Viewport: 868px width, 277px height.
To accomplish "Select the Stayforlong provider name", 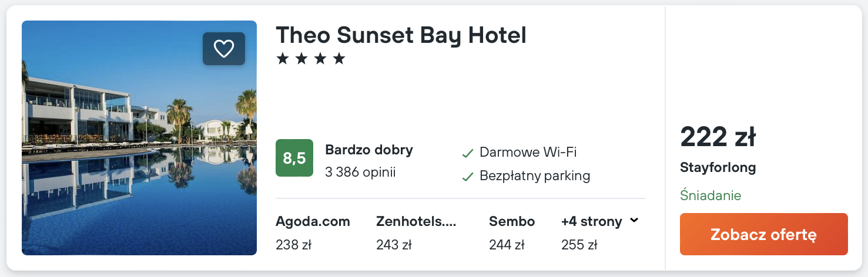I will tap(718, 167).
